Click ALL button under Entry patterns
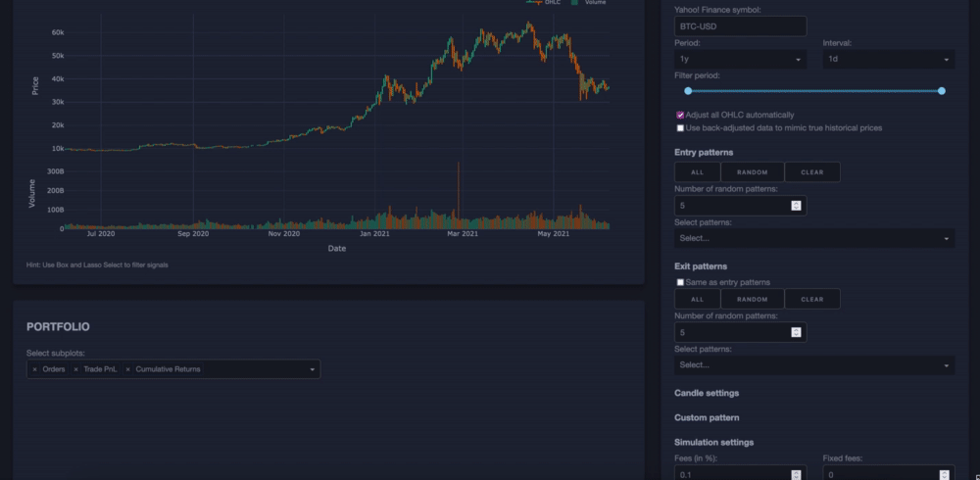The image size is (980, 480). (698, 171)
